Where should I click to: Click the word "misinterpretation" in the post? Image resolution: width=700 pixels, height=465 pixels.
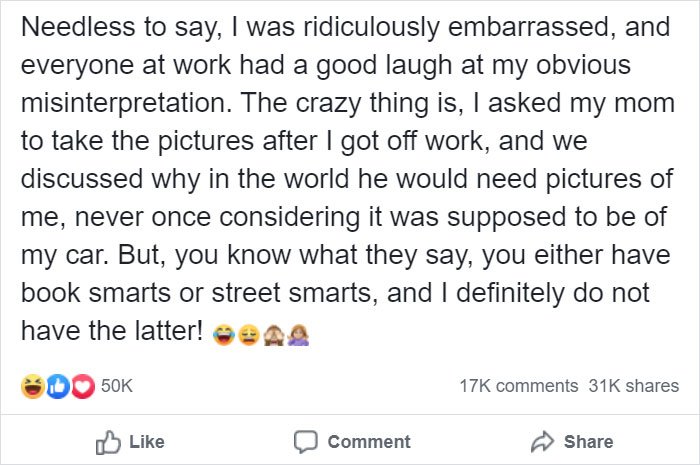126,104
